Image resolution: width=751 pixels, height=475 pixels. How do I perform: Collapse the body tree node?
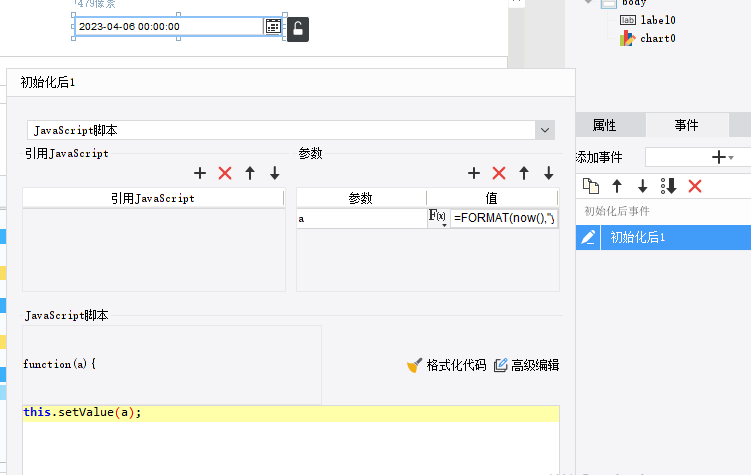point(588,2)
